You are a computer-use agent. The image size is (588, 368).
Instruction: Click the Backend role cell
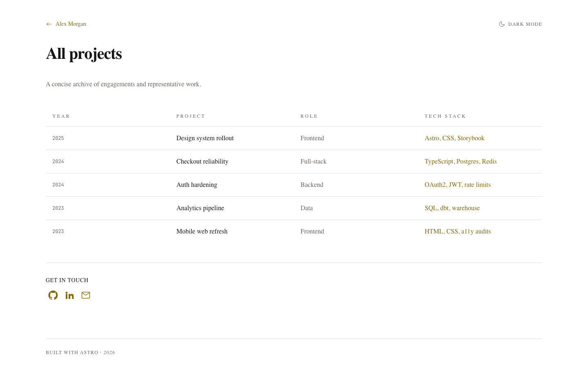pos(312,185)
